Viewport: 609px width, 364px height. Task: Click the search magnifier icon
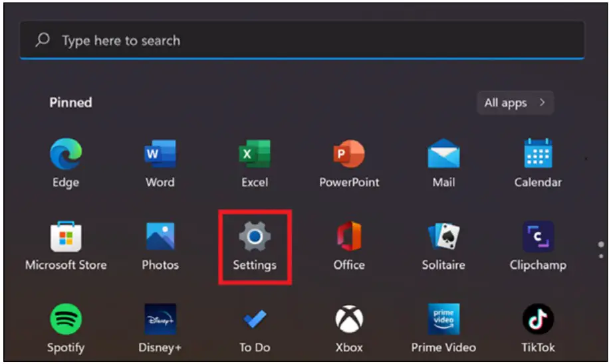point(43,40)
